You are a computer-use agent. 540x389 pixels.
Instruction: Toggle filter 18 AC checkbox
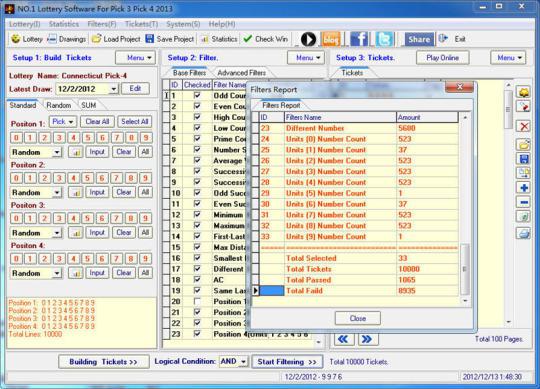coord(197,280)
